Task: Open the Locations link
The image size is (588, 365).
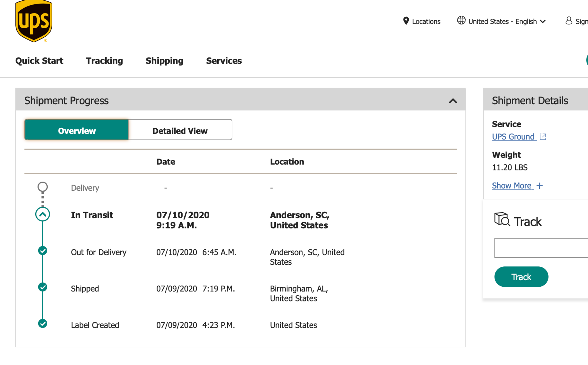Action: [x=426, y=21]
